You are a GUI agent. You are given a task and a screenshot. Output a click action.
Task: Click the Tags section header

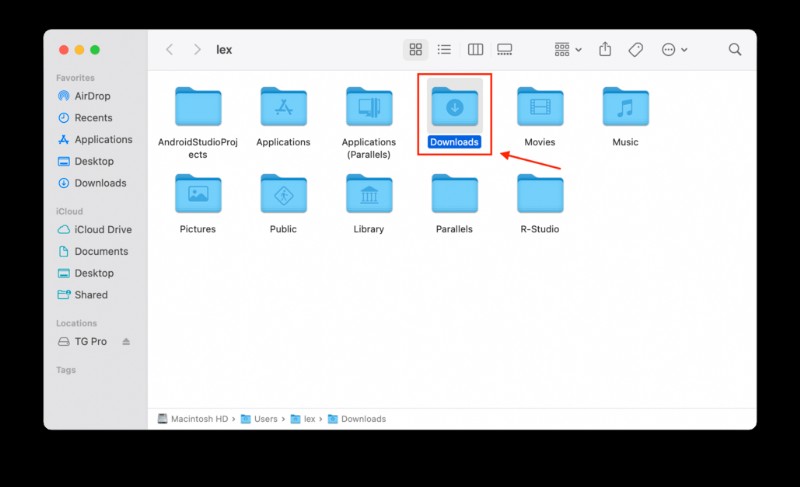pyautogui.click(x=66, y=370)
